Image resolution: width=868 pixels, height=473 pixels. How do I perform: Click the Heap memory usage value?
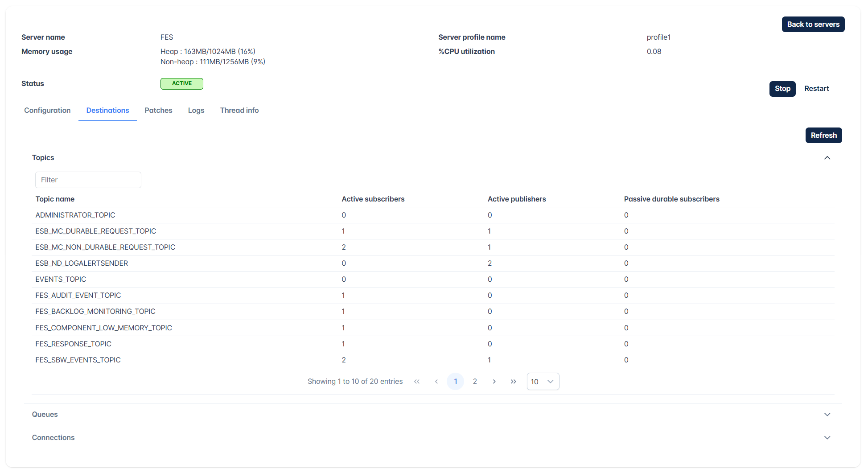click(x=208, y=52)
